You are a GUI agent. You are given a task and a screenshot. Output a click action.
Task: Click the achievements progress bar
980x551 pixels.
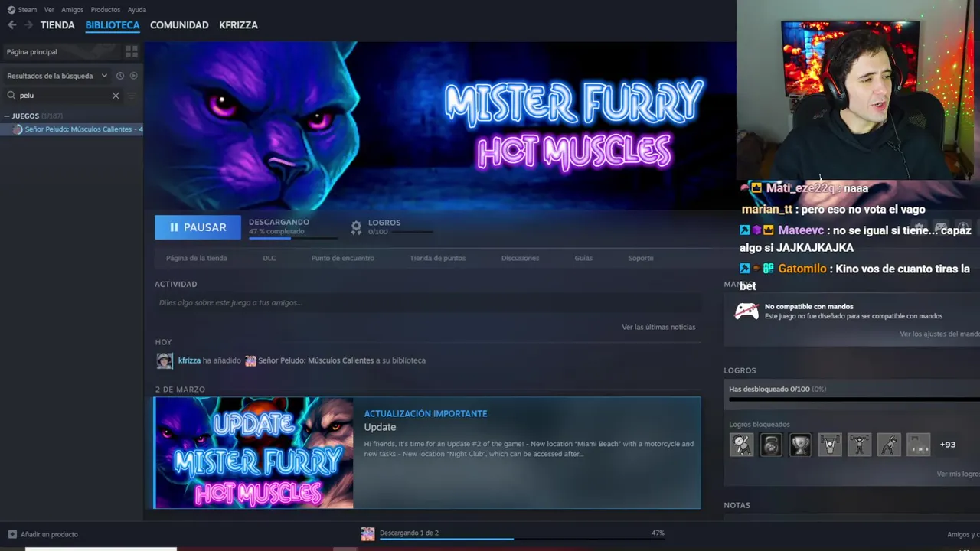854,399
